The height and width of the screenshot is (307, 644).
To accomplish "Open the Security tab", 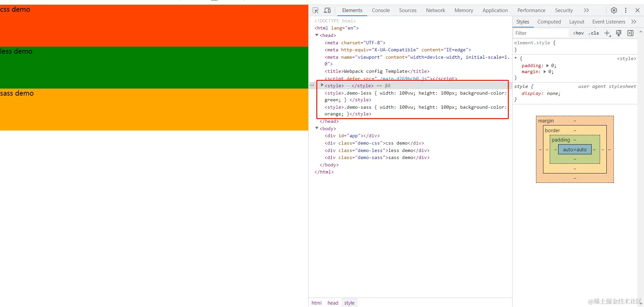I will point(564,10).
